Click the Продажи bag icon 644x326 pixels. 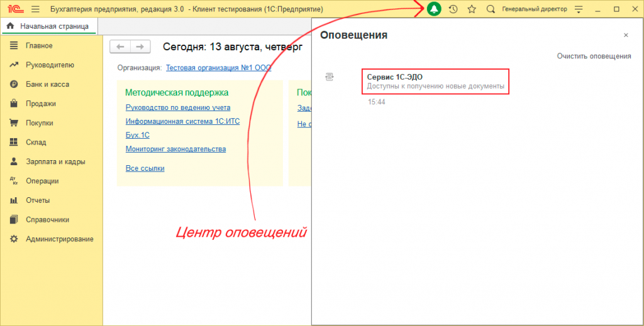14,104
